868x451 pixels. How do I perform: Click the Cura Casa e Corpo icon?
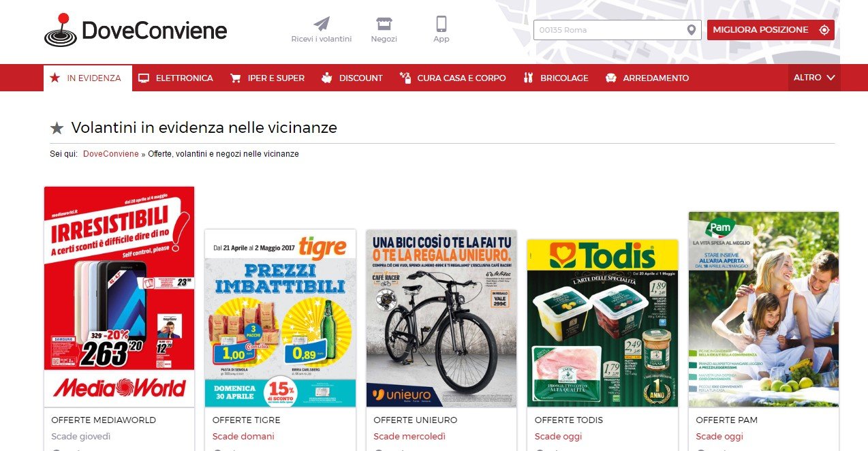click(405, 78)
